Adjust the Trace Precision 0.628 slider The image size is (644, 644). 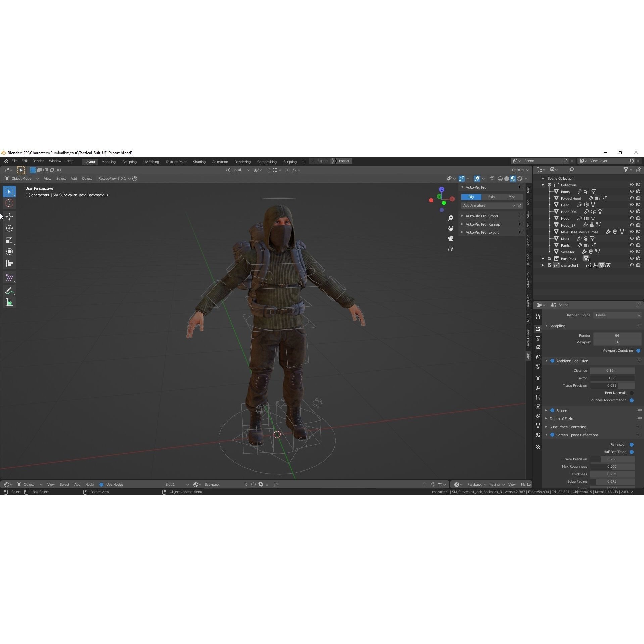coord(612,386)
